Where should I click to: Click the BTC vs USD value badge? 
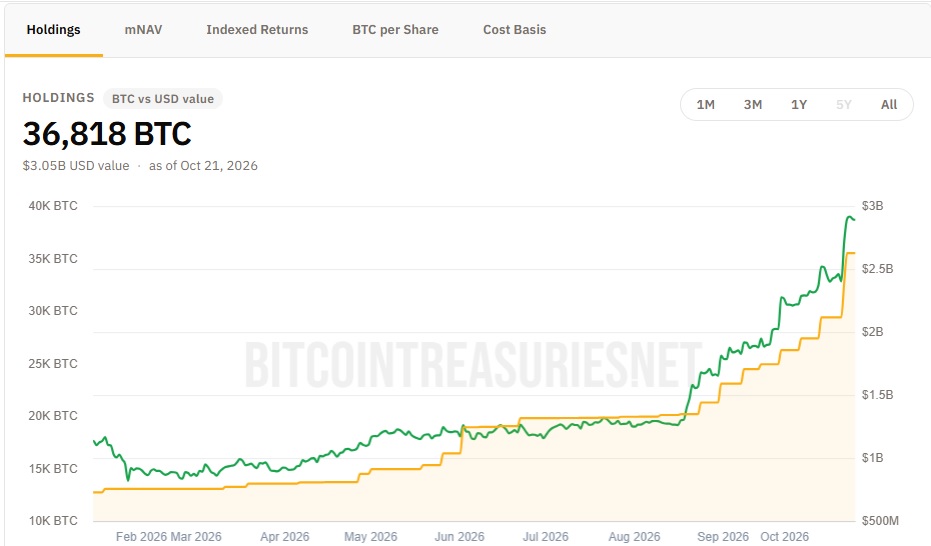click(163, 99)
